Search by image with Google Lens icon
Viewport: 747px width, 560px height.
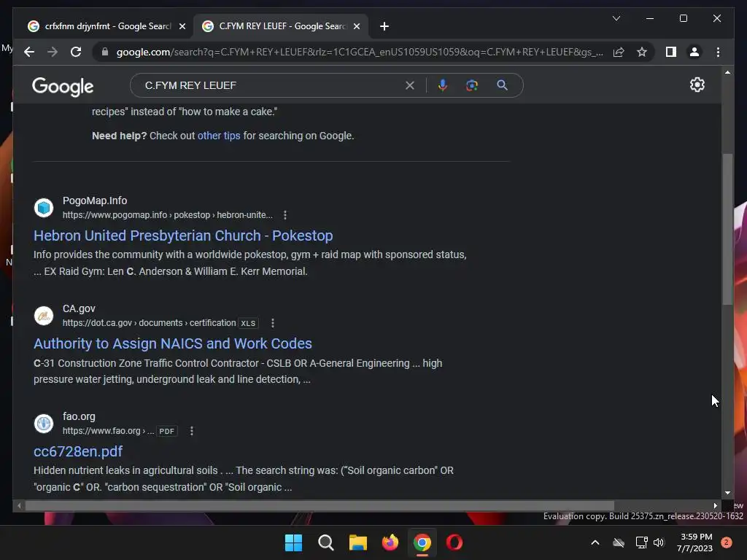(472, 85)
